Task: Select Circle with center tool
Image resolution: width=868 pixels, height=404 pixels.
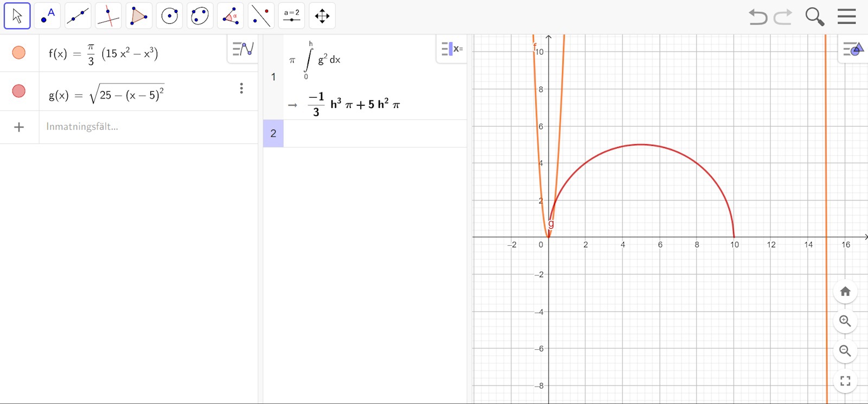Action: click(x=169, y=16)
